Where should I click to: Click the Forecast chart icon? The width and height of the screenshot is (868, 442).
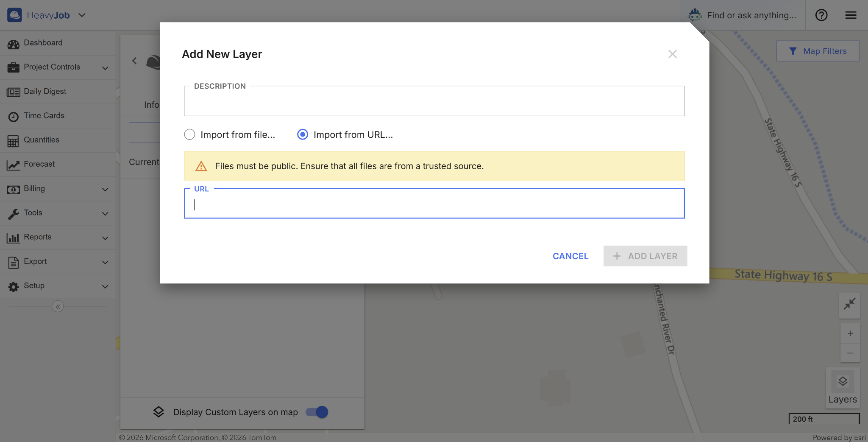13,165
